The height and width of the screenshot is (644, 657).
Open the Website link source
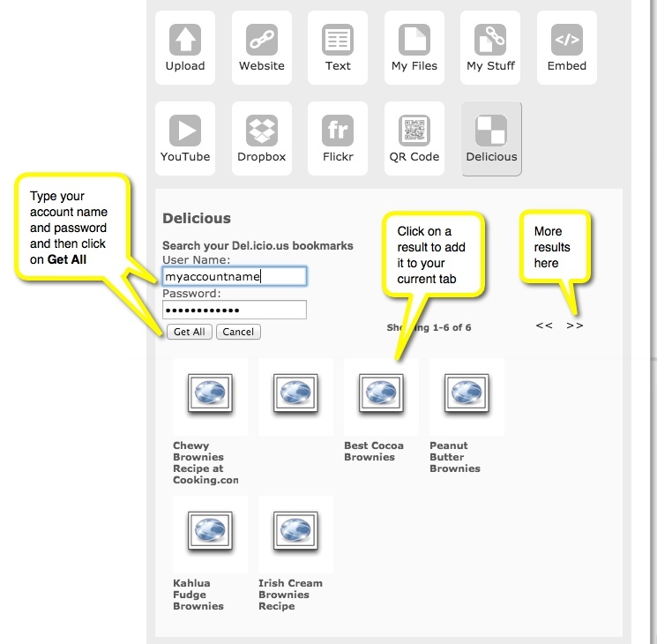(261, 48)
